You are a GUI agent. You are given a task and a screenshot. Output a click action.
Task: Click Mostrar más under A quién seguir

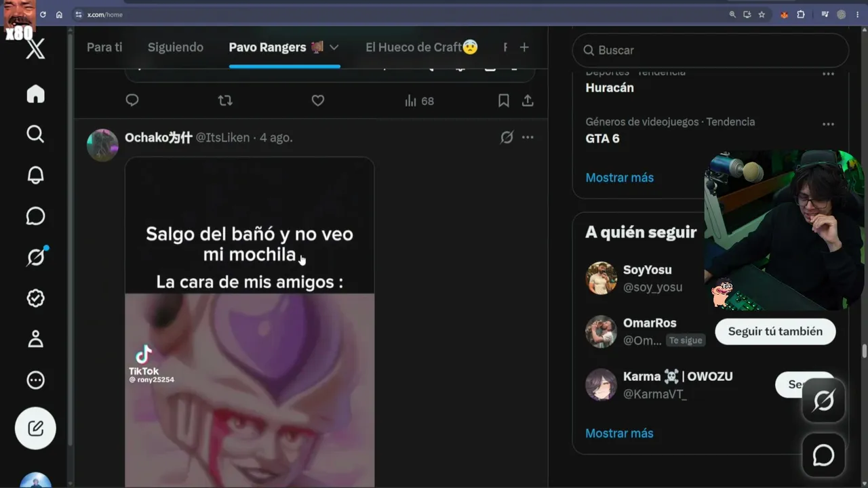click(620, 433)
